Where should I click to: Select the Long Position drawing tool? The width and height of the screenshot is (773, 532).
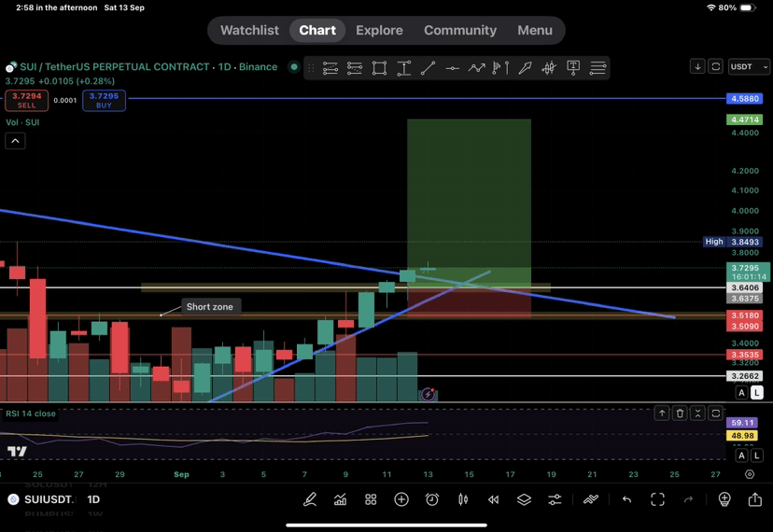330,68
